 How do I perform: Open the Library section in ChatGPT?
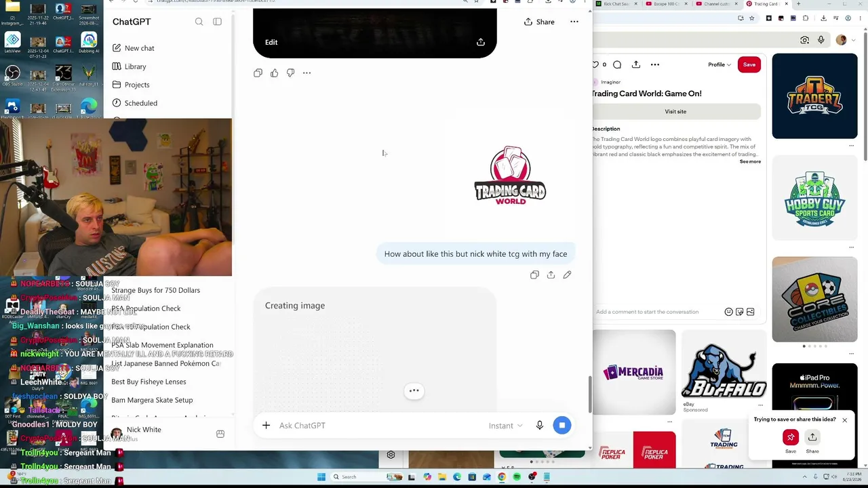(130, 66)
